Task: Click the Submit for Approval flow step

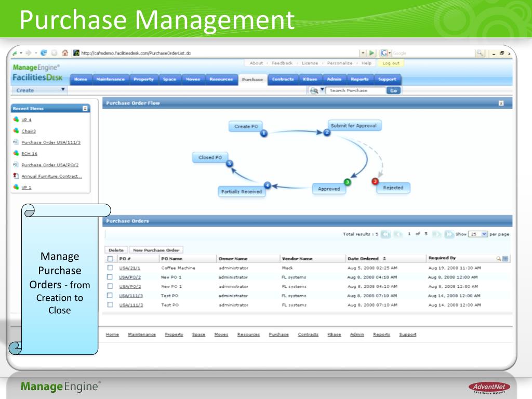Action: 354,126
